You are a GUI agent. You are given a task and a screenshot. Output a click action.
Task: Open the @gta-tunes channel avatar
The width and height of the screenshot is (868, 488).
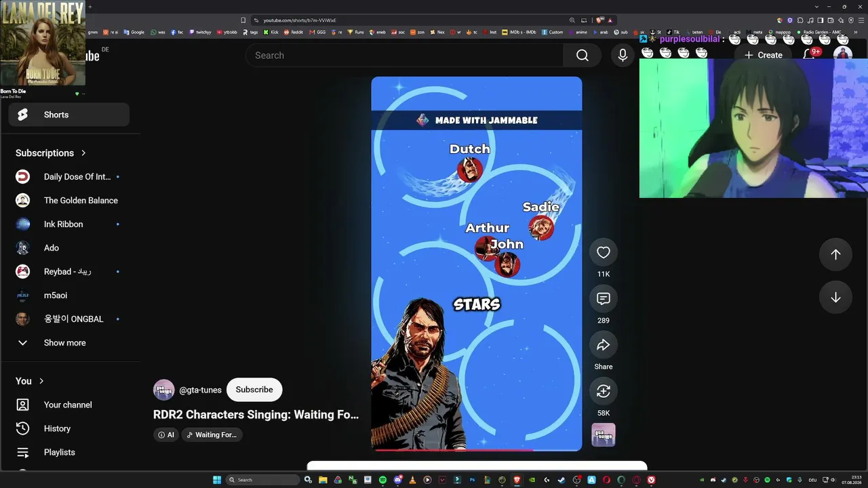[163, 390]
